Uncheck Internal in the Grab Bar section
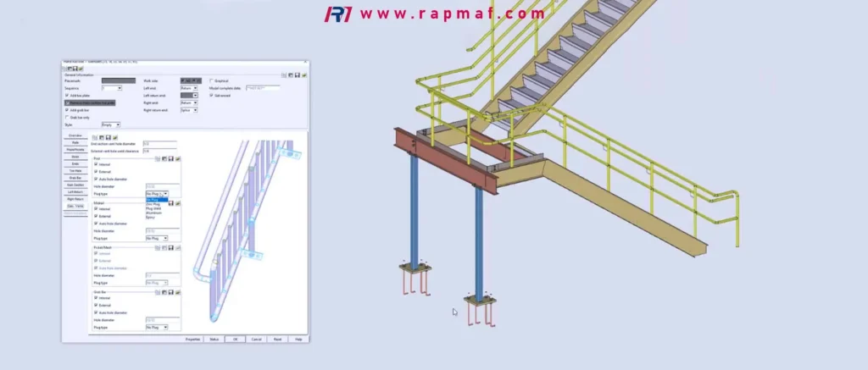 tap(96, 297)
